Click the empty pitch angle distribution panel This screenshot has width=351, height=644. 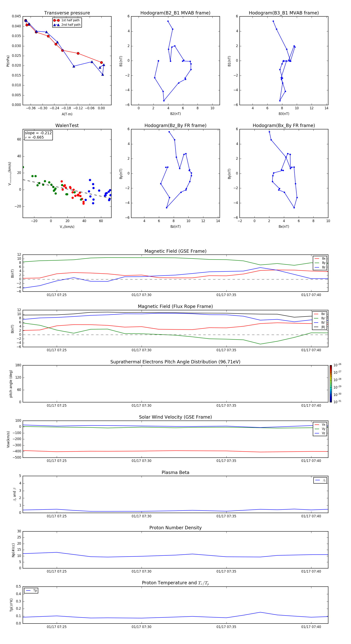point(175,384)
